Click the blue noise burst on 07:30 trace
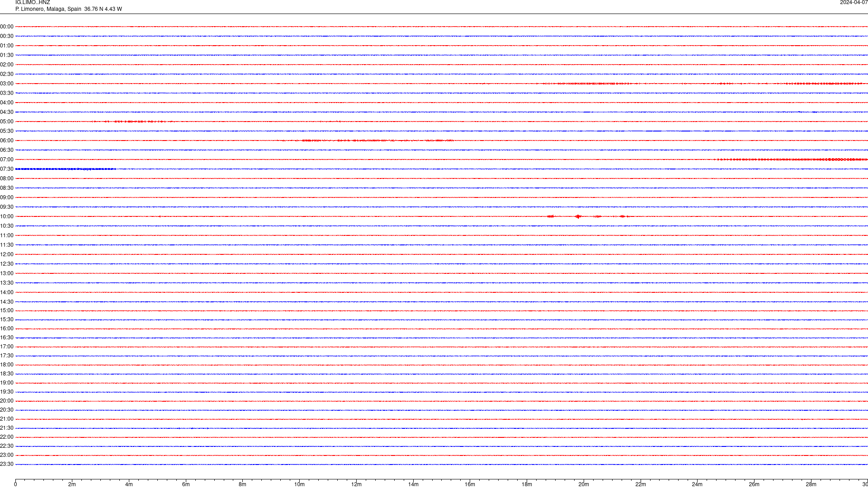Image resolution: width=868 pixels, height=488 pixels. [66, 169]
